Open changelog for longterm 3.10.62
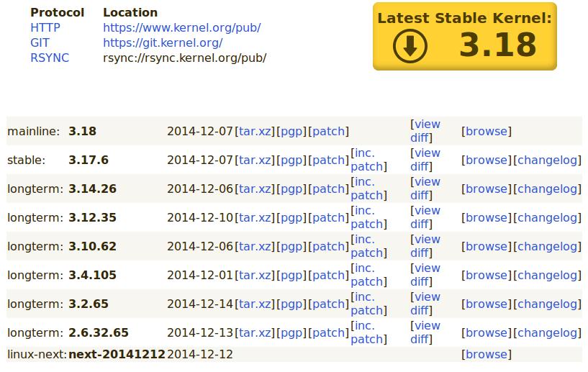The height and width of the screenshot is (372, 588). tap(548, 246)
